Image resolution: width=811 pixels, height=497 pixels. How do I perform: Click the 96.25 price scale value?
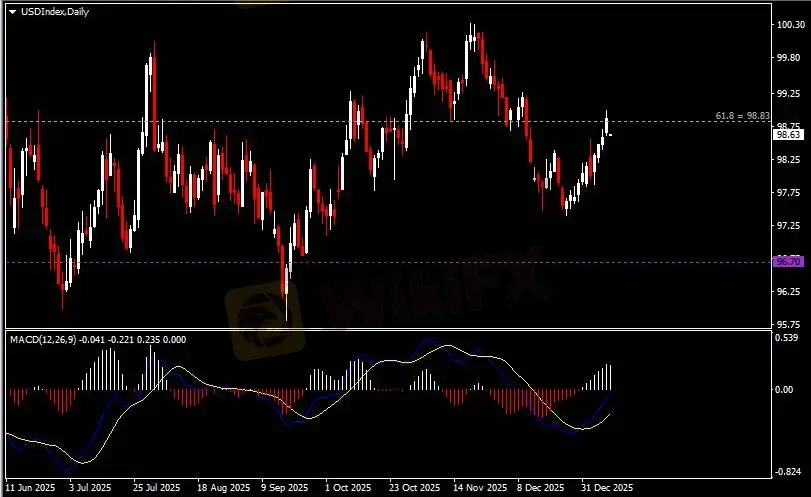click(789, 292)
